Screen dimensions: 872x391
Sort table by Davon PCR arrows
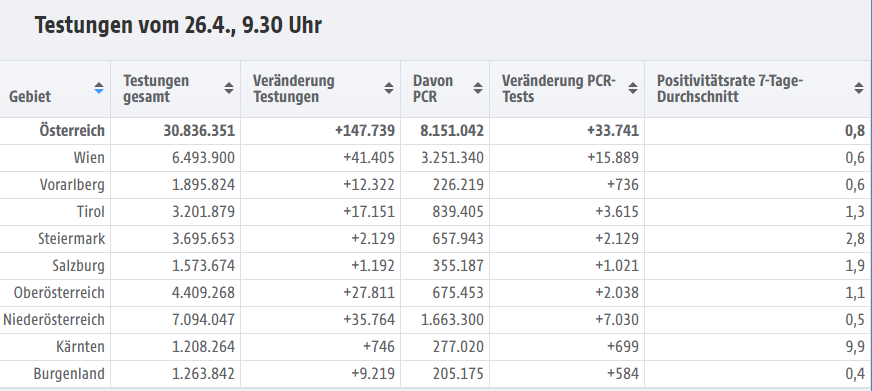point(478,88)
